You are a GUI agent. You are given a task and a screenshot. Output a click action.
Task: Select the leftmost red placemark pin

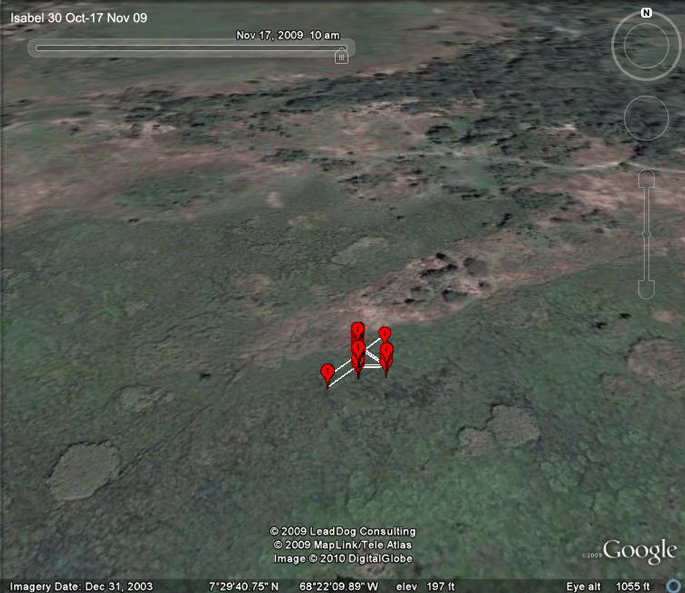[327, 375]
